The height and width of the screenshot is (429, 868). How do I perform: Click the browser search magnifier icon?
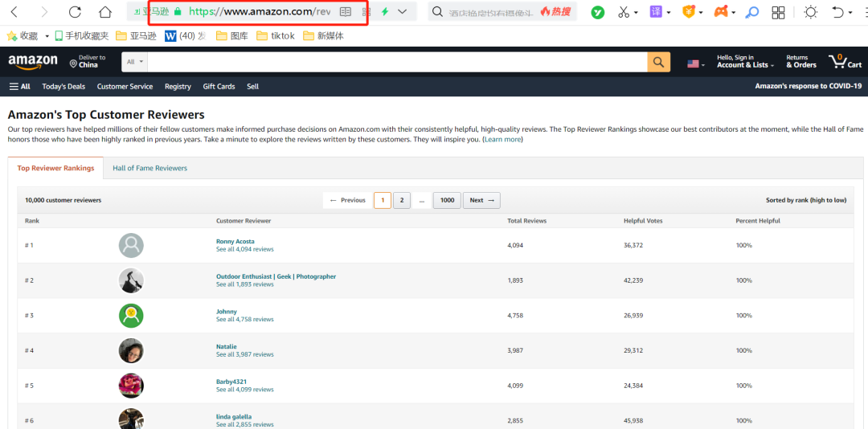point(437,11)
